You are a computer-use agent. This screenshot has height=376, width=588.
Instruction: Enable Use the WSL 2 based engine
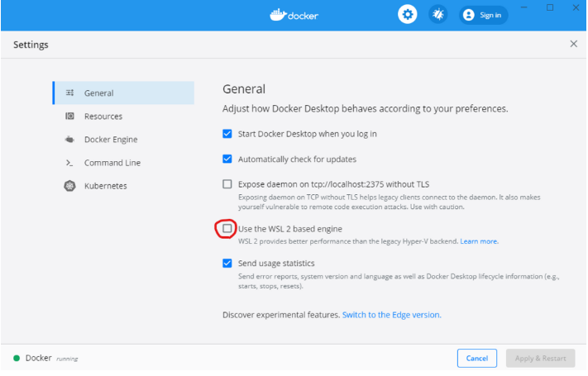(x=227, y=229)
